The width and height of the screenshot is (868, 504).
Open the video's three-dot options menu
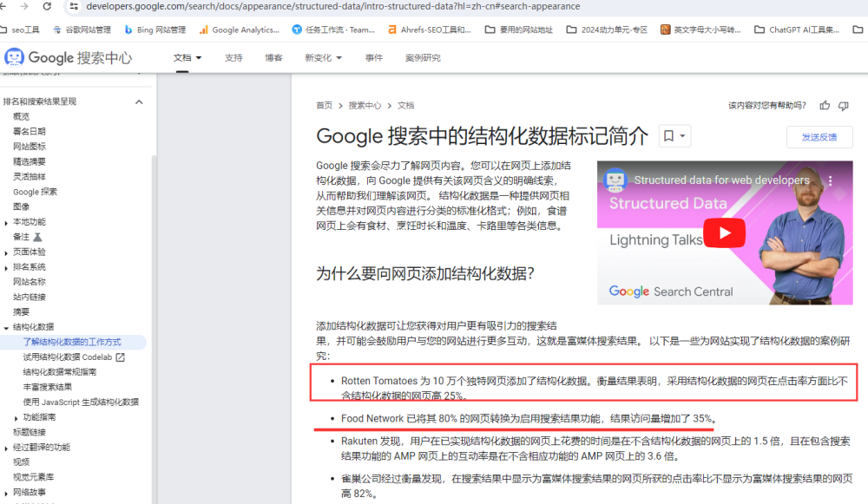coord(831,180)
